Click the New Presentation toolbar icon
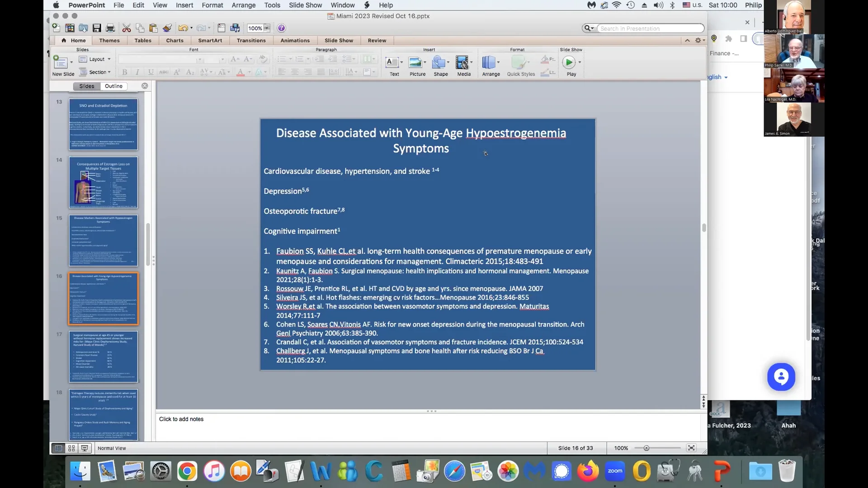The height and width of the screenshot is (488, 868). click(x=56, y=28)
